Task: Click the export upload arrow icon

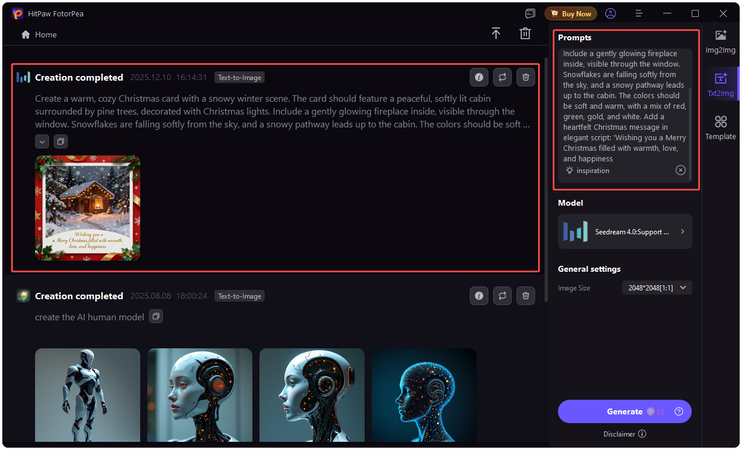Action: click(x=495, y=34)
